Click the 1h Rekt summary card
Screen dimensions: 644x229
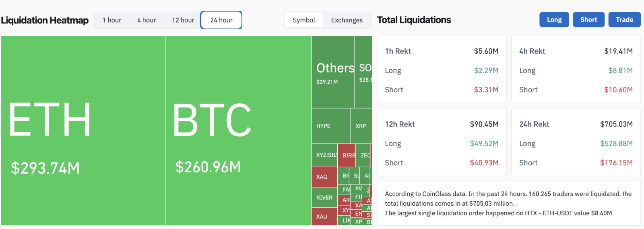(x=441, y=69)
